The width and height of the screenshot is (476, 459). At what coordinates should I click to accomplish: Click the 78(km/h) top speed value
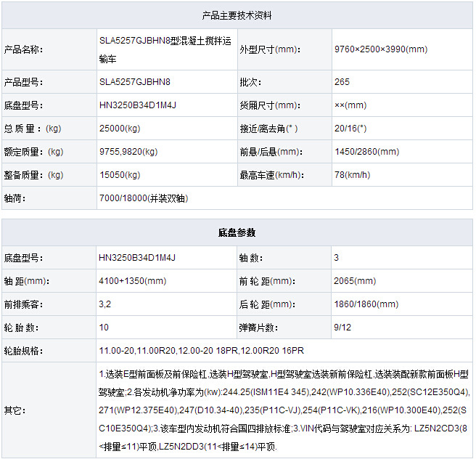coord(352,175)
